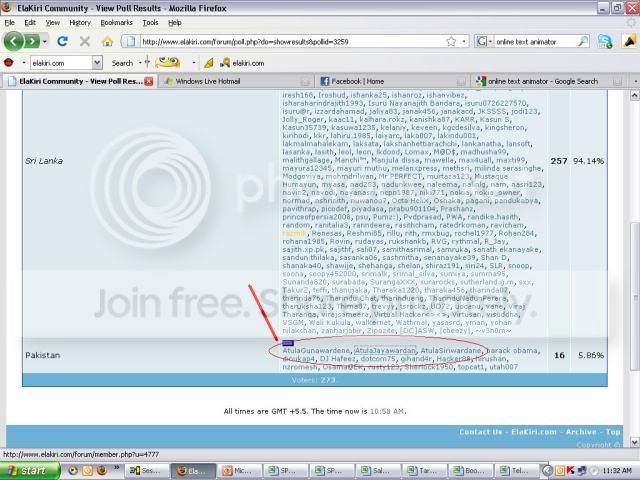Open the Help menu
640x480 pixels.
(x=175, y=23)
